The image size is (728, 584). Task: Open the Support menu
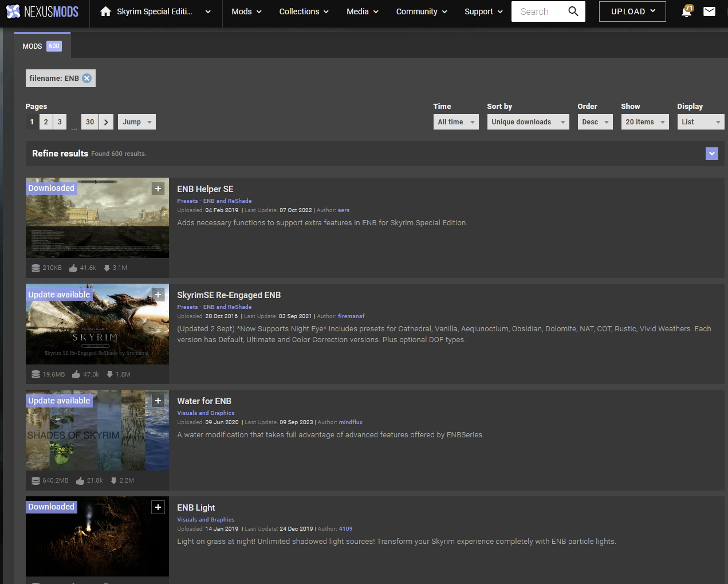(x=483, y=11)
